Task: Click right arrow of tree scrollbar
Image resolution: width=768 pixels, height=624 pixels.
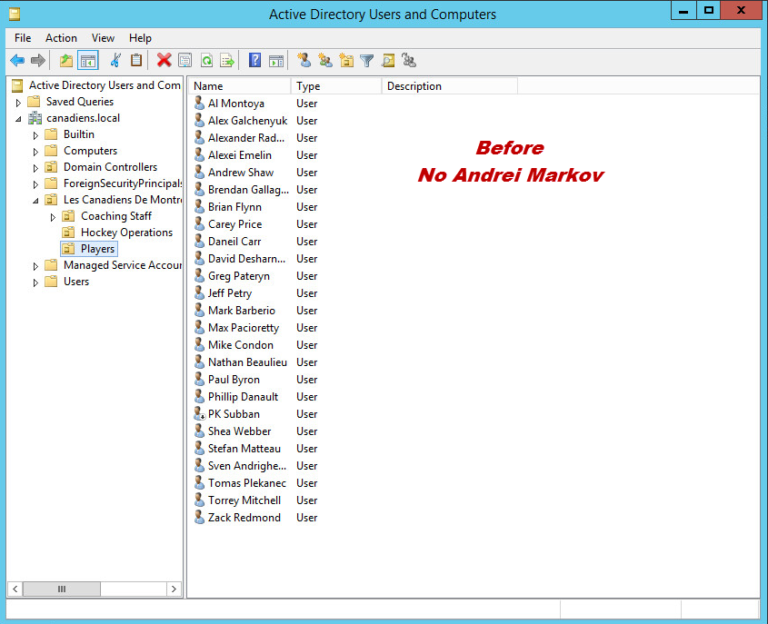Action: 173,589
